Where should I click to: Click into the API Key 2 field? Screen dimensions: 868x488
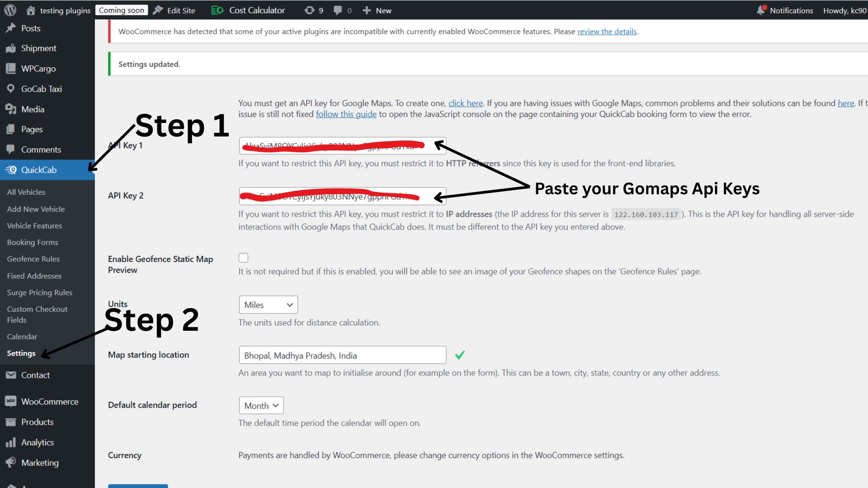(342, 196)
